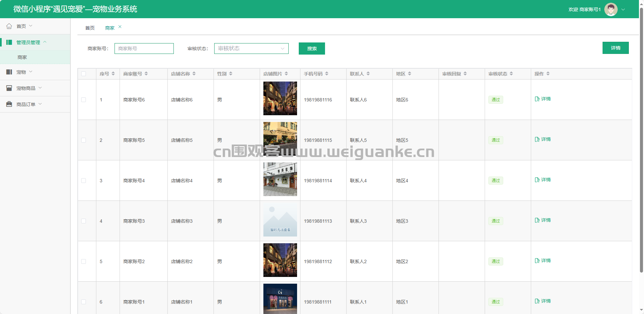
Task: Open user dropdown arrow beside avatar
Action: 623,9
